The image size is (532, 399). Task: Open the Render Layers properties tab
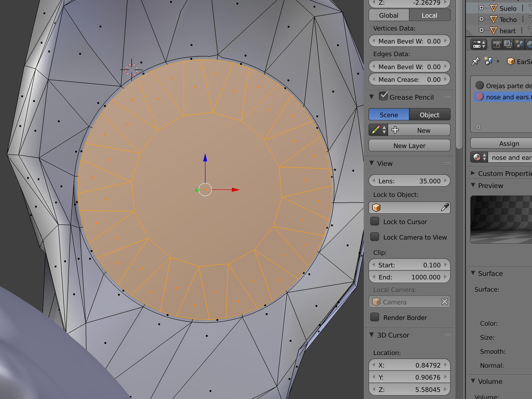(x=508, y=45)
